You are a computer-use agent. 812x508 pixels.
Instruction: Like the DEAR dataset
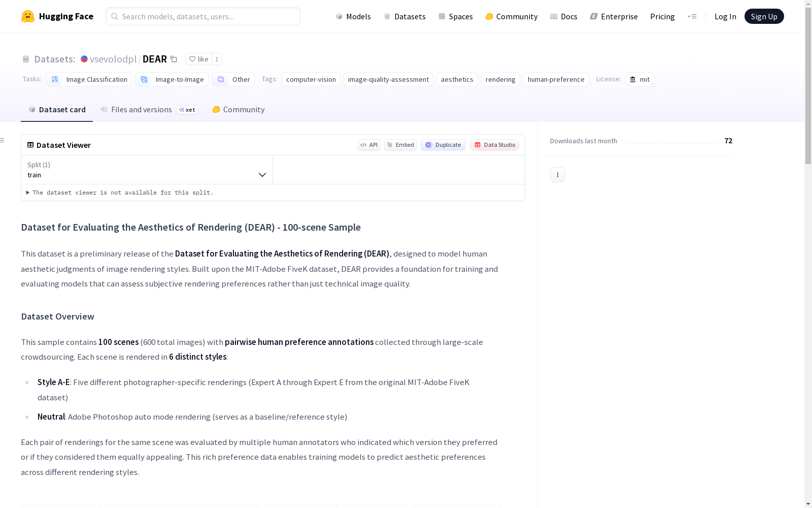click(198, 59)
